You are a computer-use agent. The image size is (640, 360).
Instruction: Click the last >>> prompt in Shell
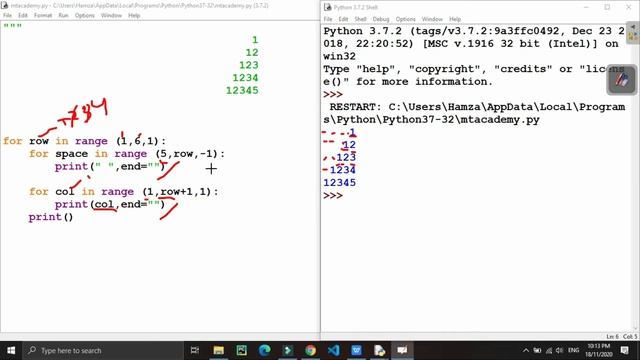coord(333,196)
